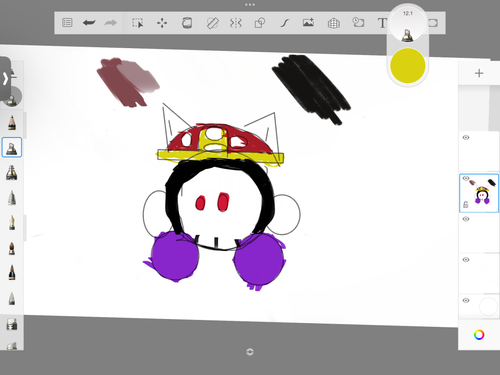Pick the gold-nib ink pen brush

(x=12, y=223)
